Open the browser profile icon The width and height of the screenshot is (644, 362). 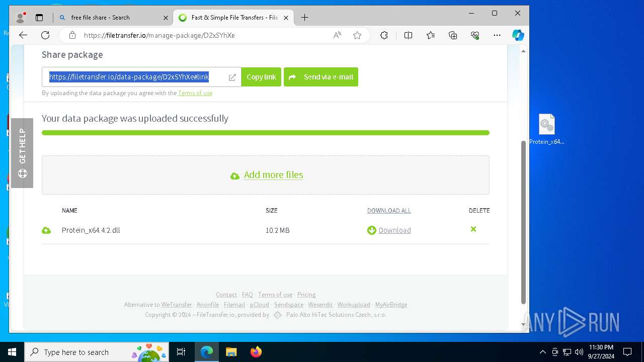pos(21,18)
